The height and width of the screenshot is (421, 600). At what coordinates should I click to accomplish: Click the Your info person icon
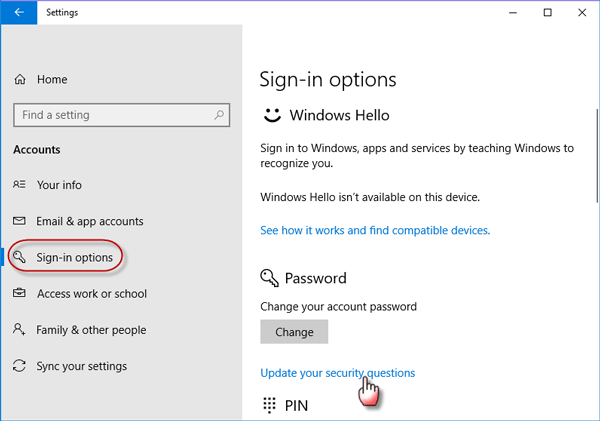click(20, 185)
